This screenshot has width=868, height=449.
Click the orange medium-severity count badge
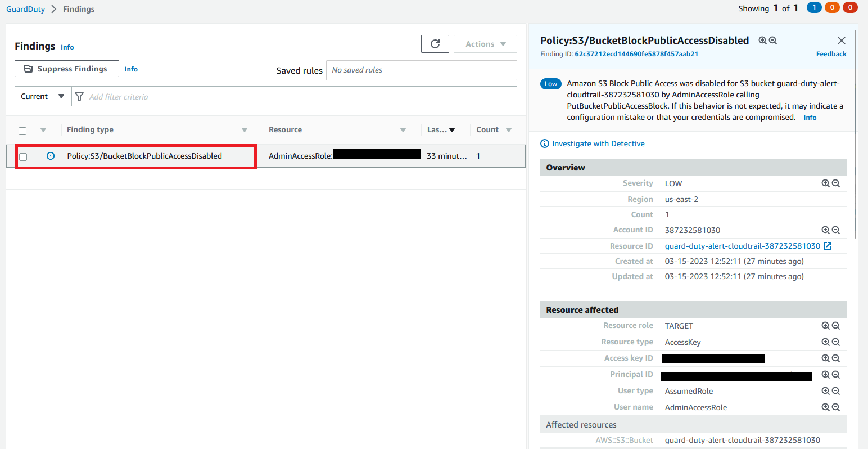[x=832, y=7]
